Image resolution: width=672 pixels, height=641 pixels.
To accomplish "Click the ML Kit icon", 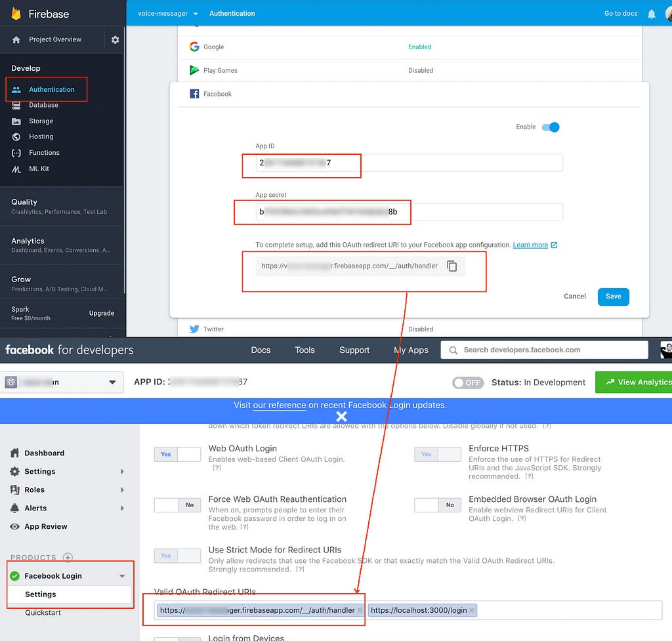I will click(x=16, y=169).
